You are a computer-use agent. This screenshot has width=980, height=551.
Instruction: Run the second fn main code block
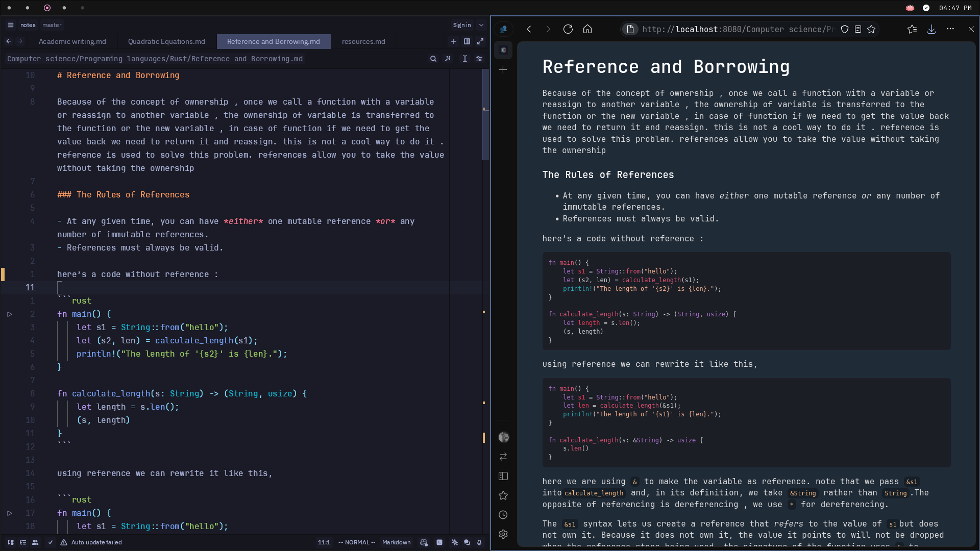click(10, 513)
